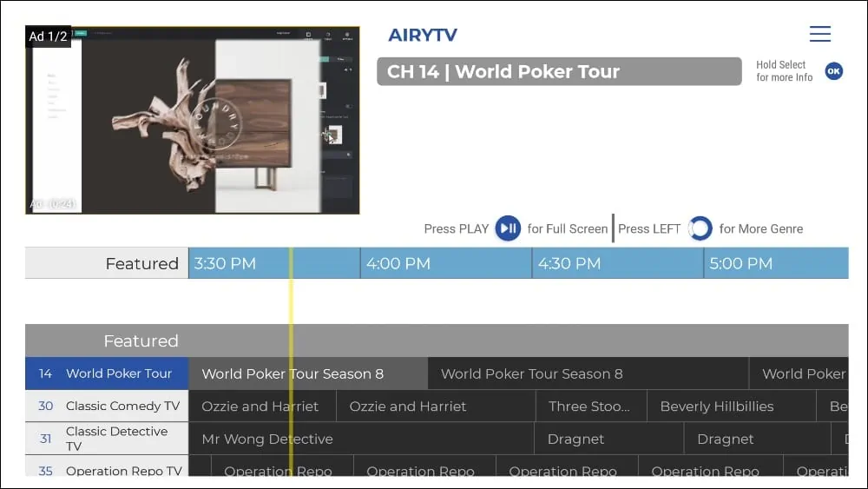The width and height of the screenshot is (868, 489).
Task: Select the highlighted World Poker Tour Season 8 program
Action: pos(308,373)
